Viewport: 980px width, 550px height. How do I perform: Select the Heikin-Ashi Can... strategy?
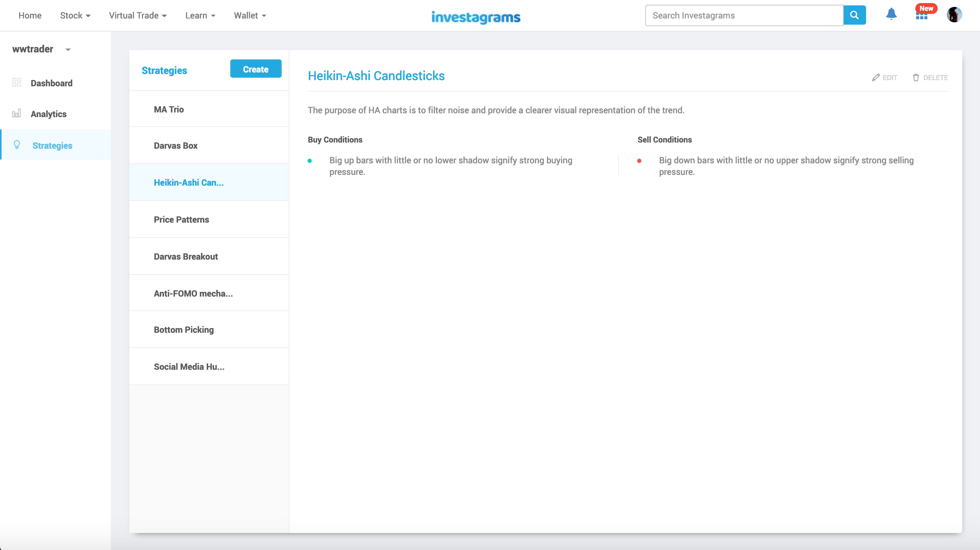[209, 182]
